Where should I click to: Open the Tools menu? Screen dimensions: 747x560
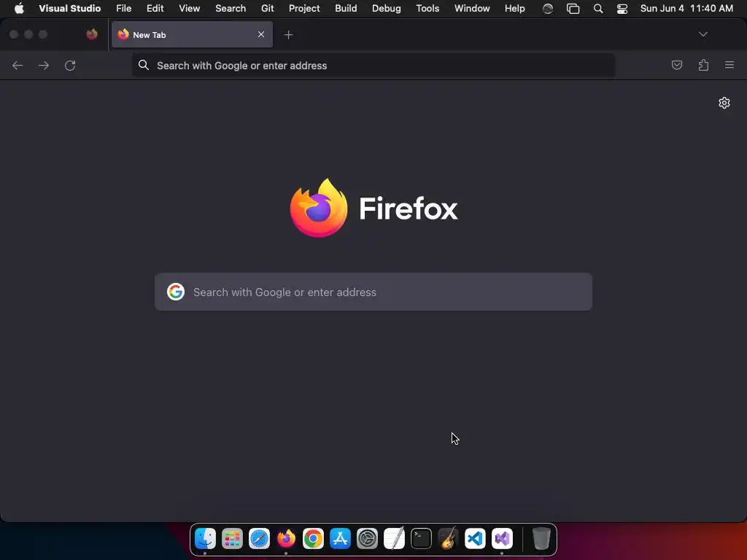point(427,9)
